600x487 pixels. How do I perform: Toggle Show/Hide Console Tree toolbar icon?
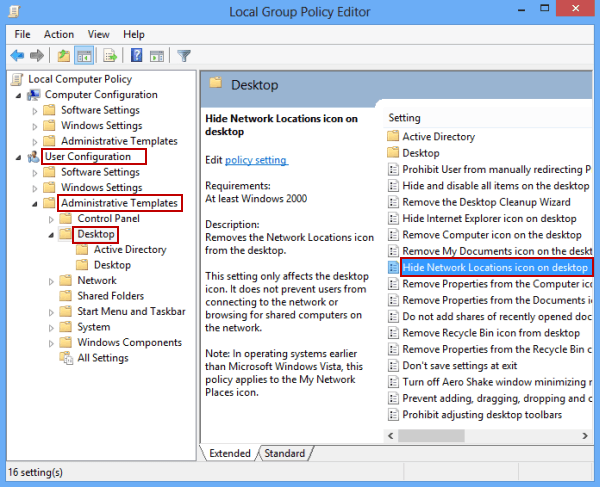(84, 56)
